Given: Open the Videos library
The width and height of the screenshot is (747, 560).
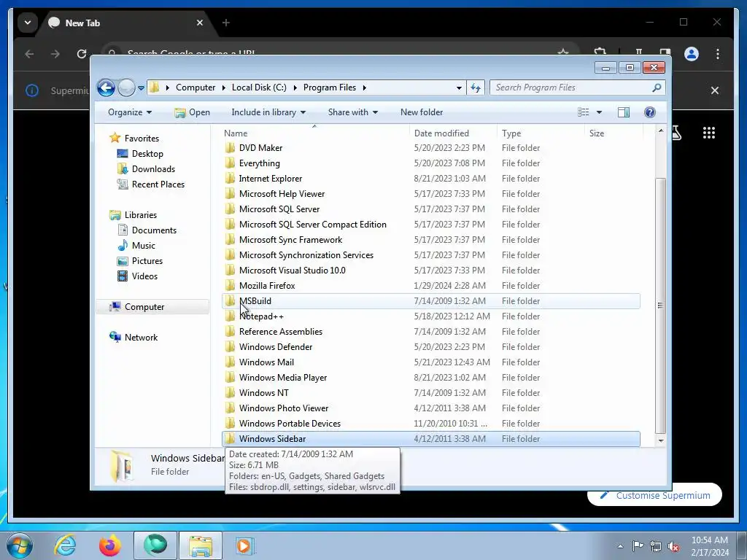Looking at the screenshot, I should point(144,276).
